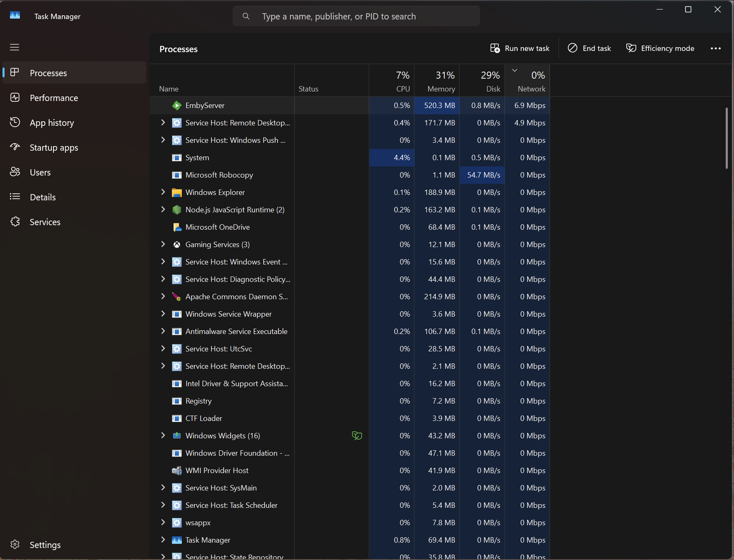Click the Gaming Services Xbox icon
734x560 pixels.
point(177,245)
